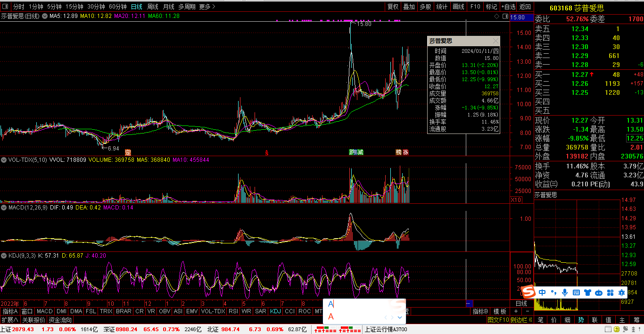Select the 窗口 tab in indicator bar
The width and height of the screenshot is (644, 334).
27,311
